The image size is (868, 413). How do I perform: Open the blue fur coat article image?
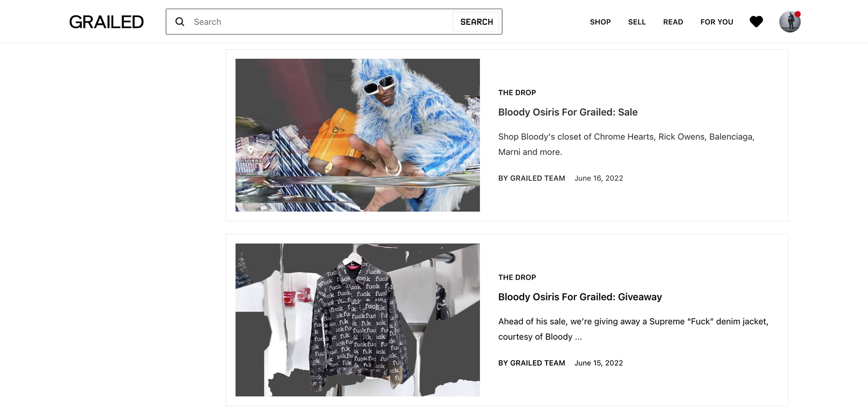tap(357, 135)
